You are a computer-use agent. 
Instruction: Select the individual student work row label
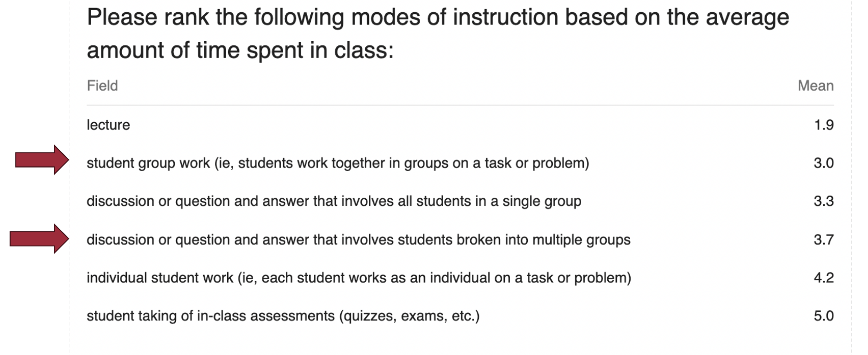click(x=359, y=278)
